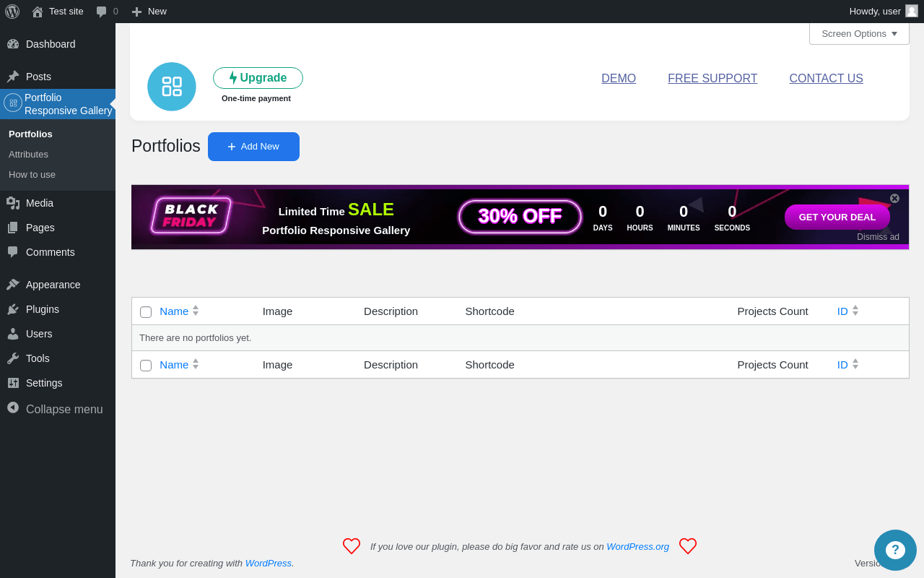Click sort arrows beside footer ID
Screen dimensions: 924x578
(x=855, y=364)
